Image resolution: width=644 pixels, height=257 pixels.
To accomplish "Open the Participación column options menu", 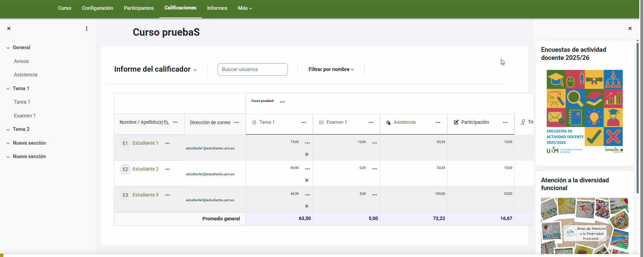I will click(x=505, y=122).
